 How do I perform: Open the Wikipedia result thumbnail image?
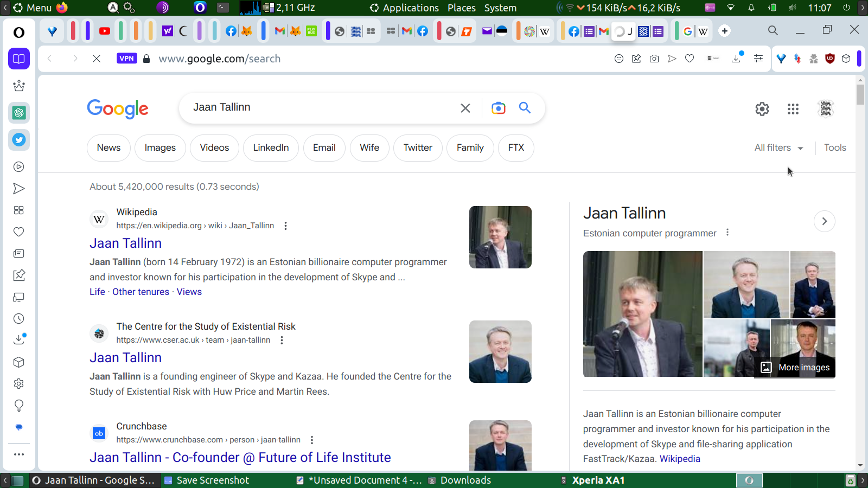click(500, 237)
